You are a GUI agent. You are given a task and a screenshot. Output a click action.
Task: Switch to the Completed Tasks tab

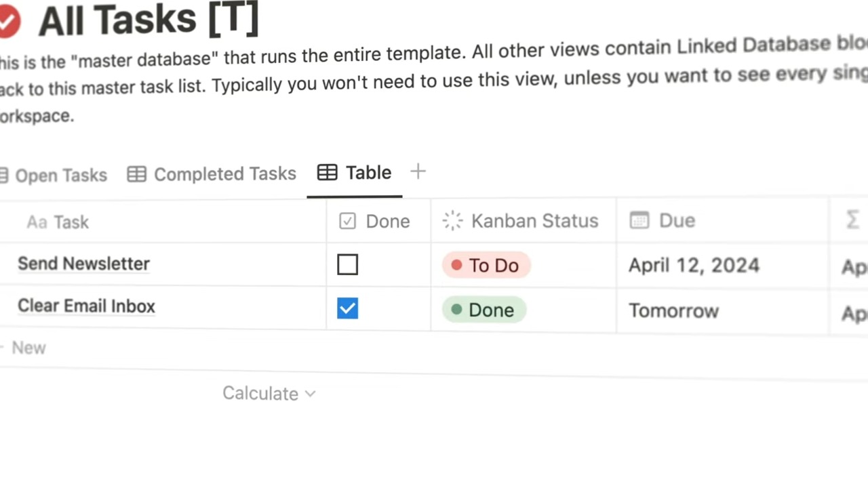point(224,174)
